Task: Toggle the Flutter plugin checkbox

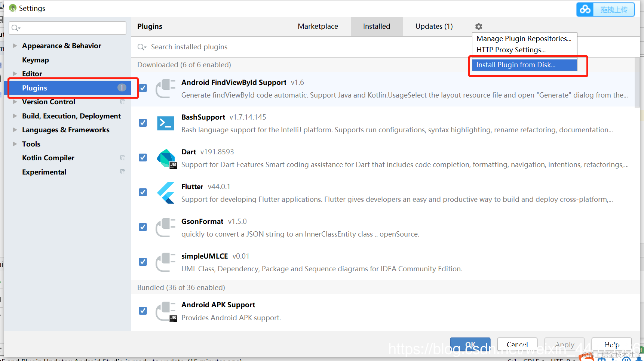Action: 143,192
